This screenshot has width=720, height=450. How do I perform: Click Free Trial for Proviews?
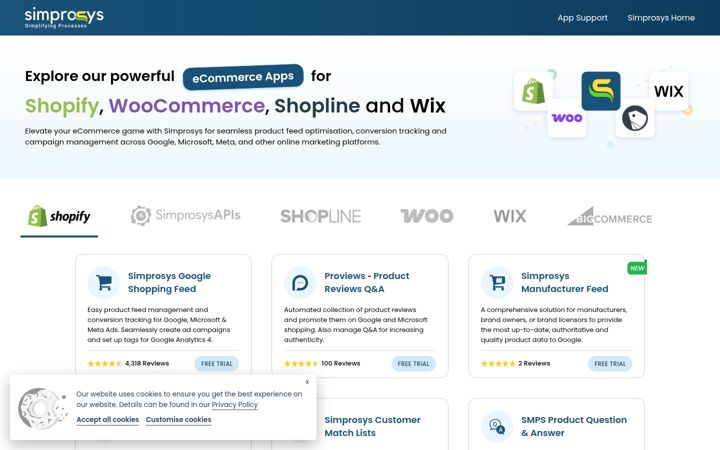pyautogui.click(x=413, y=364)
